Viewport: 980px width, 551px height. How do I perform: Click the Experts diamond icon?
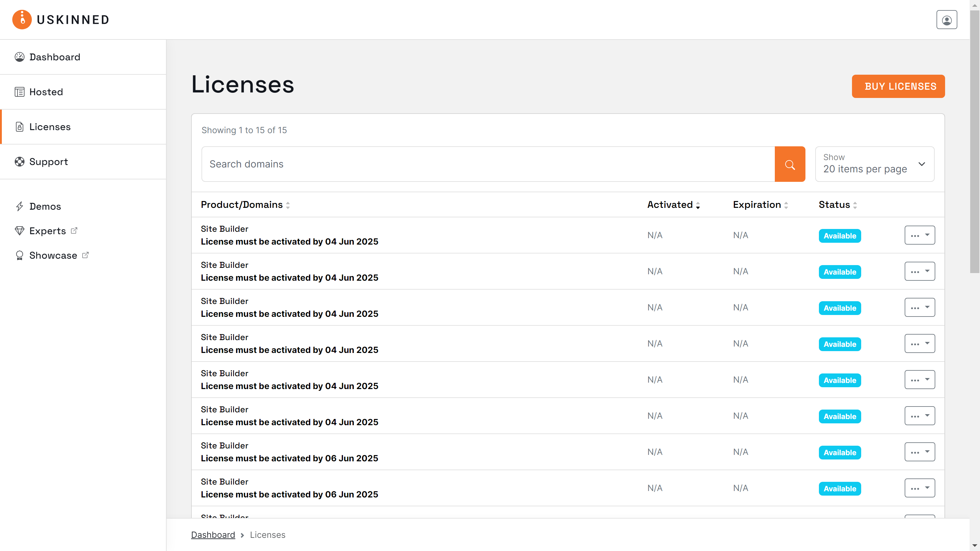pyautogui.click(x=20, y=231)
